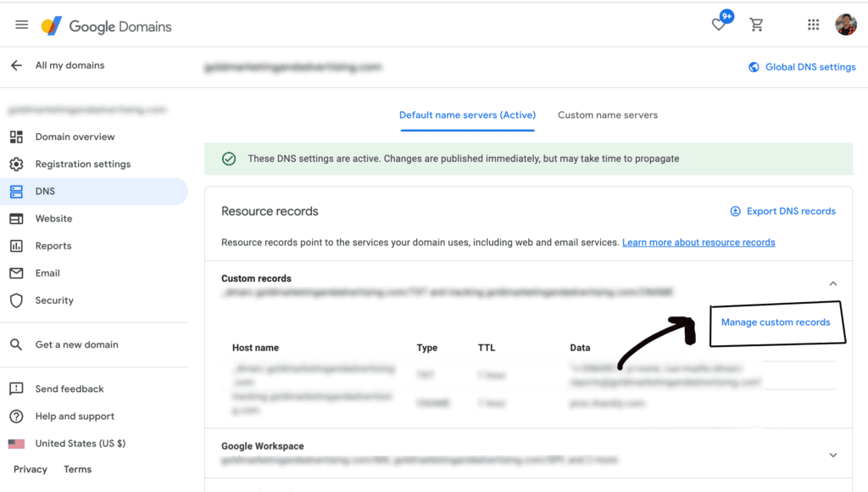
Task: Click Export DNS records link
Action: tap(791, 211)
